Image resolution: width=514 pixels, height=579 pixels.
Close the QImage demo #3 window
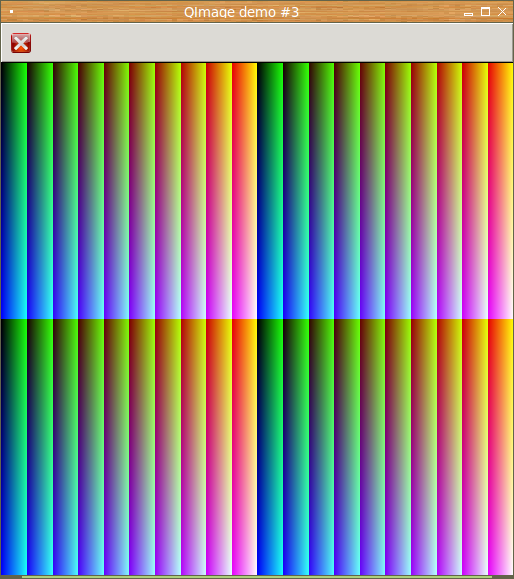pyautogui.click(x=502, y=12)
